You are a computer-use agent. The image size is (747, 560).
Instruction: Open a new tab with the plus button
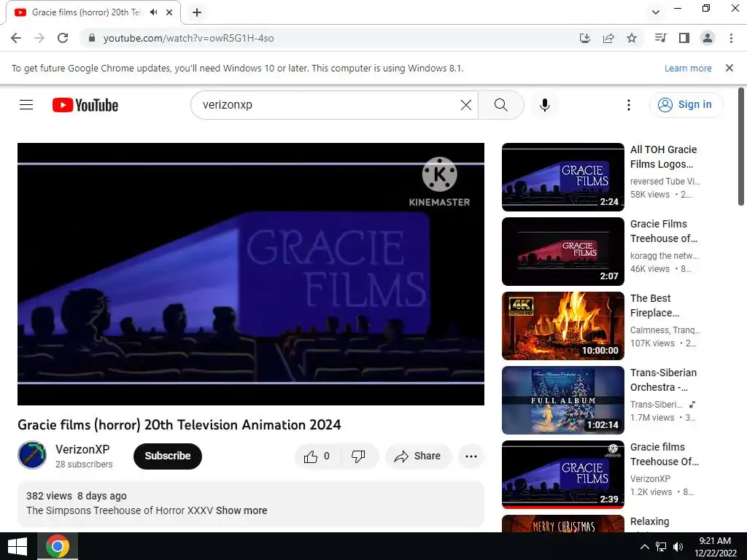pos(197,12)
